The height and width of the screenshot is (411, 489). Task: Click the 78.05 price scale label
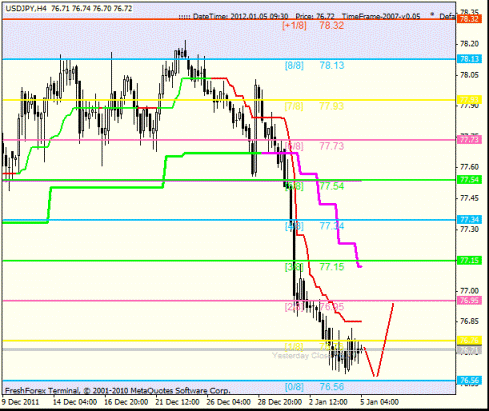coord(469,75)
